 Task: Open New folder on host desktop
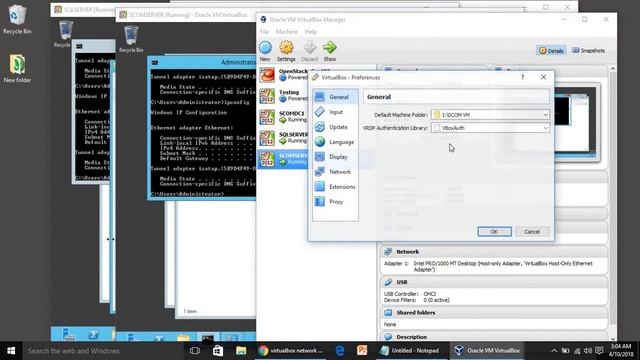point(17,69)
